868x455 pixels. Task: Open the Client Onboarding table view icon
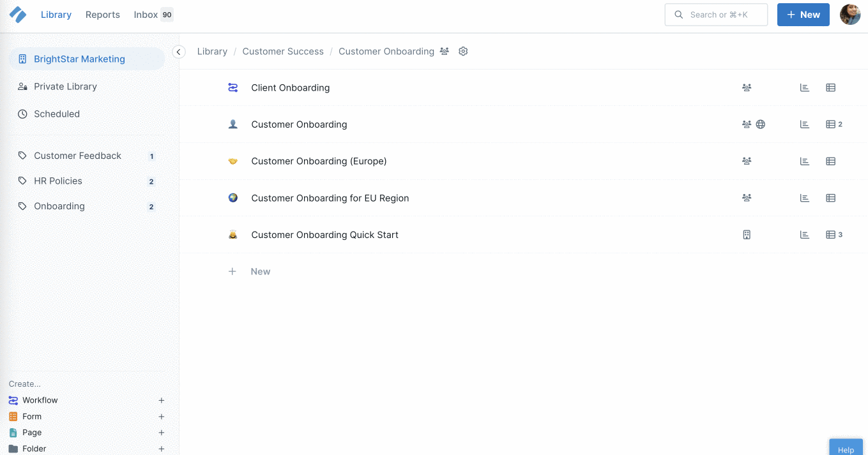(x=831, y=87)
